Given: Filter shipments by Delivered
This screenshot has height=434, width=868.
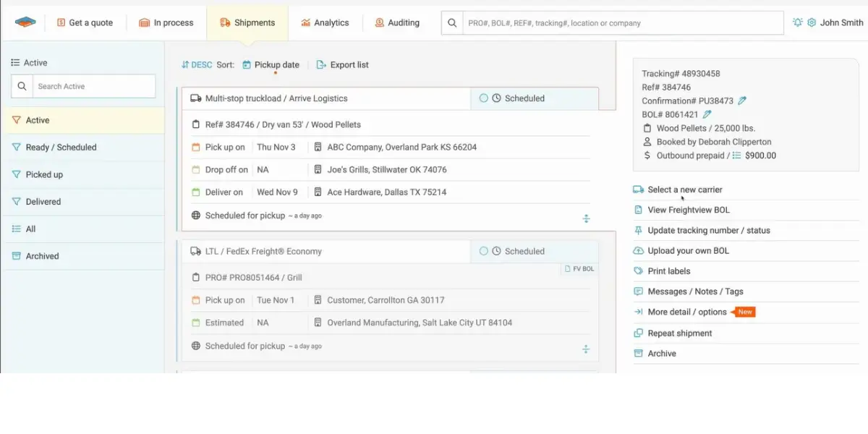Looking at the screenshot, I should 82,202.
